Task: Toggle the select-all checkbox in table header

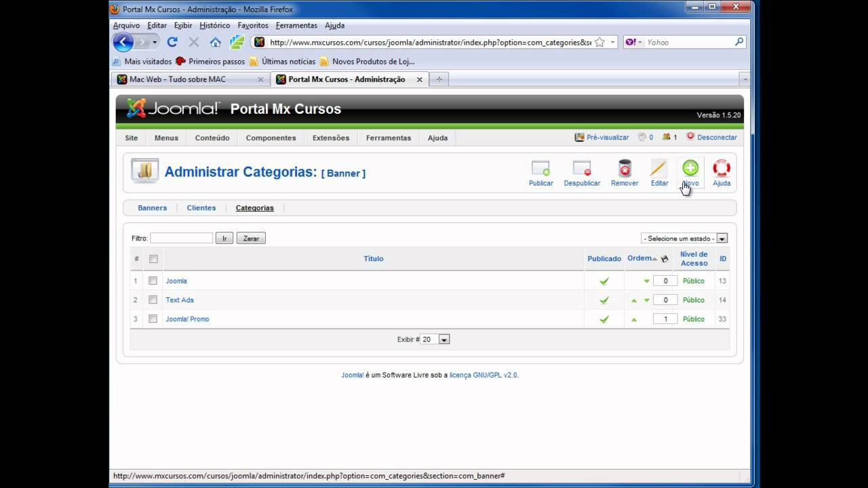Action: pos(153,259)
